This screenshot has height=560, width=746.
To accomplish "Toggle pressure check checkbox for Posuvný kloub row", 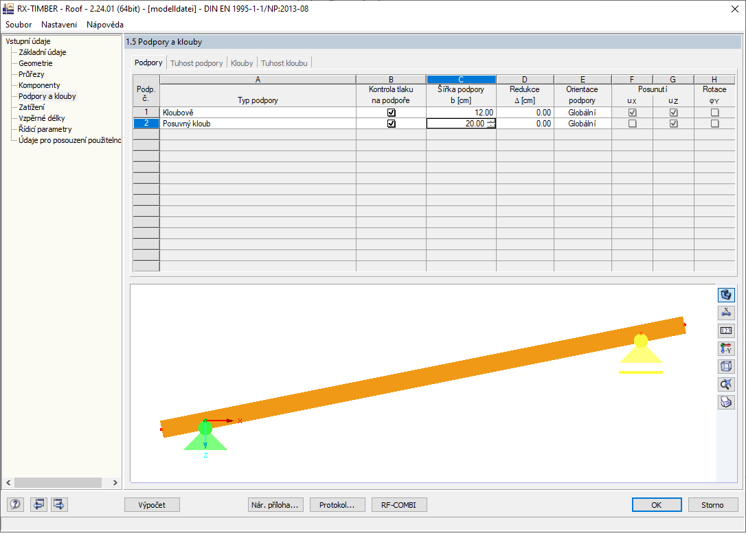I will coord(391,124).
